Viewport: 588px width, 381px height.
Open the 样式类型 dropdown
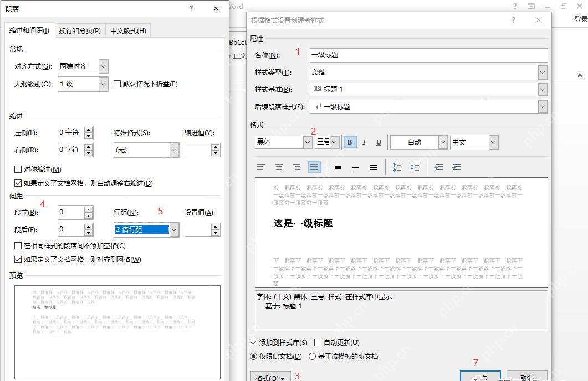[543, 73]
